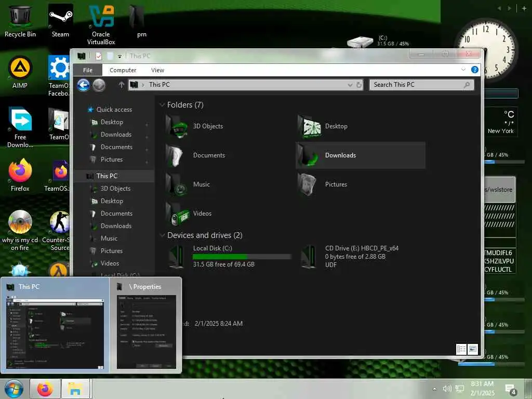Launch Steam from the desktop
The width and height of the screenshot is (532, 399).
click(60, 21)
